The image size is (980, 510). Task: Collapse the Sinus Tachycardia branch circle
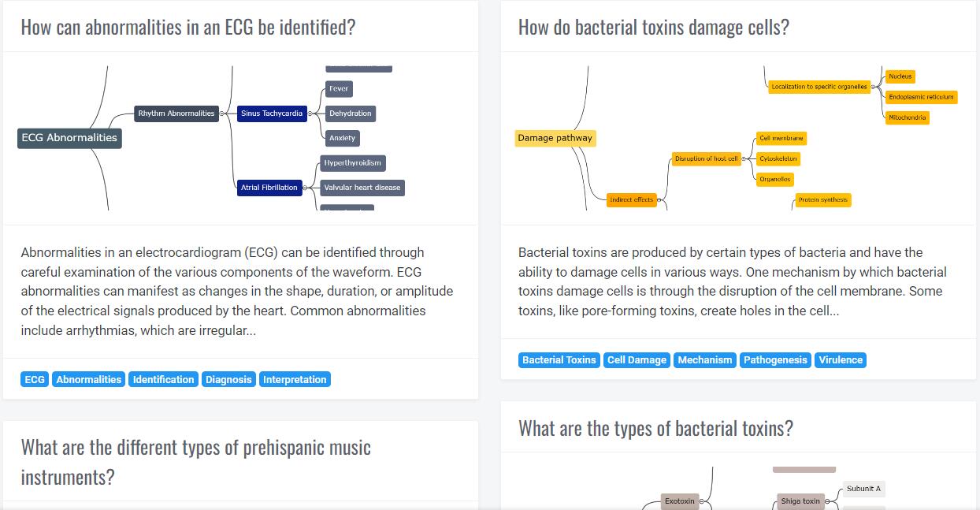tap(310, 114)
